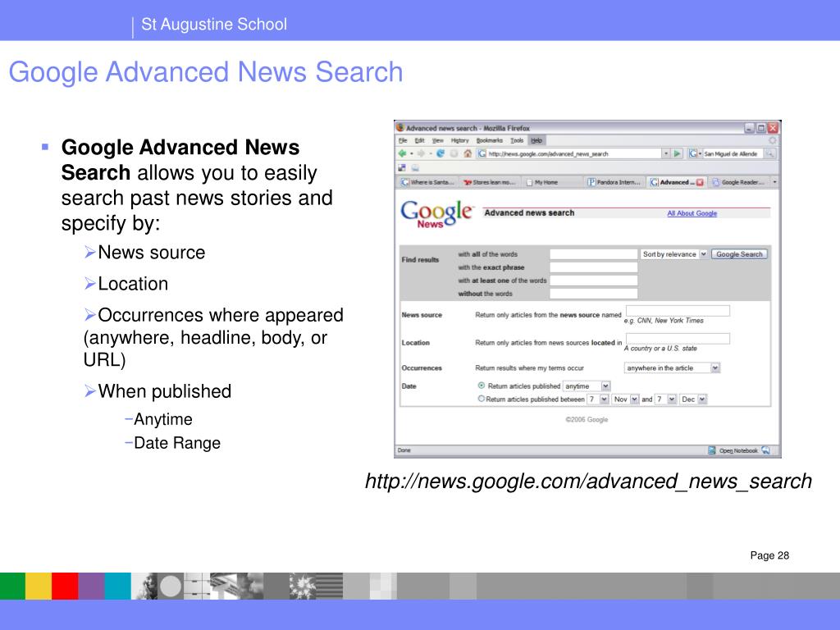Screen dimensions: 840x630
Task: Click the News source name field
Action: click(678, 311)
